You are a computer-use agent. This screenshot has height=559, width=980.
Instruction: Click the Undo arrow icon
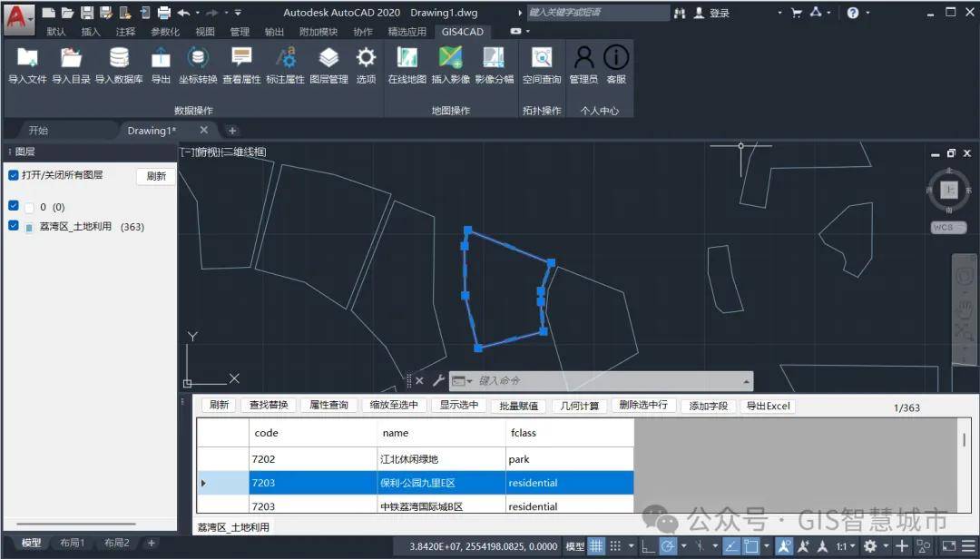[183, 13]
